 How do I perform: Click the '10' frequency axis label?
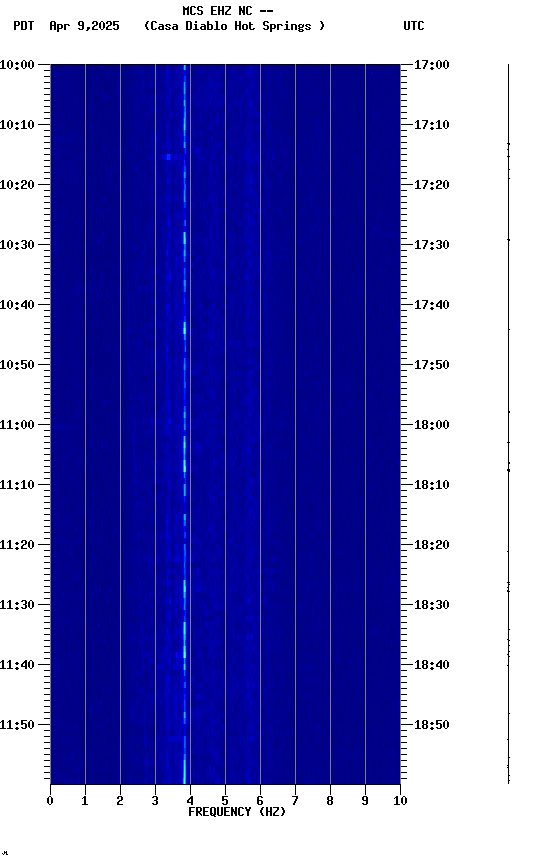coord(400,802)
